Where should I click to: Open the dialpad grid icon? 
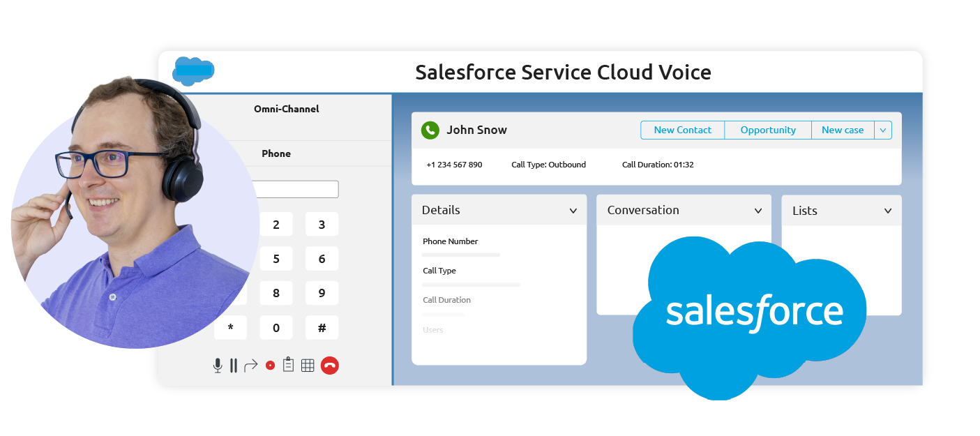pyautogui.click(x=308, y=364)
